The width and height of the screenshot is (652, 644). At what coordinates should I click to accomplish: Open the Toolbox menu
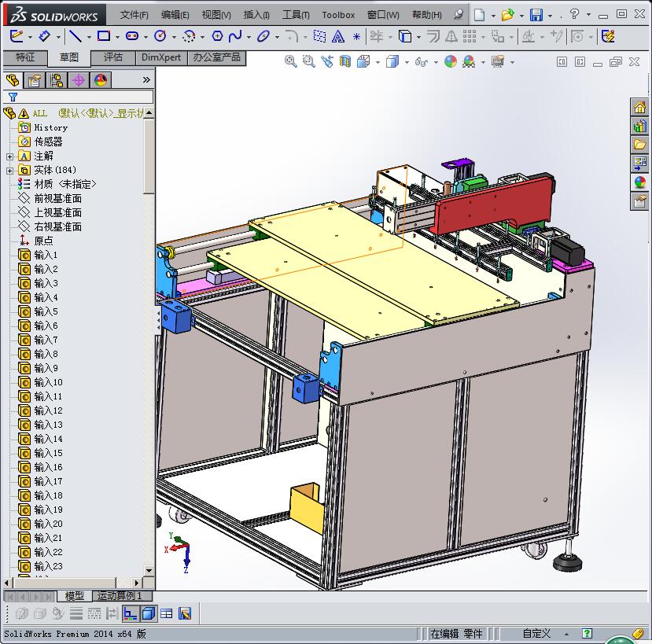tap(338, 15)
